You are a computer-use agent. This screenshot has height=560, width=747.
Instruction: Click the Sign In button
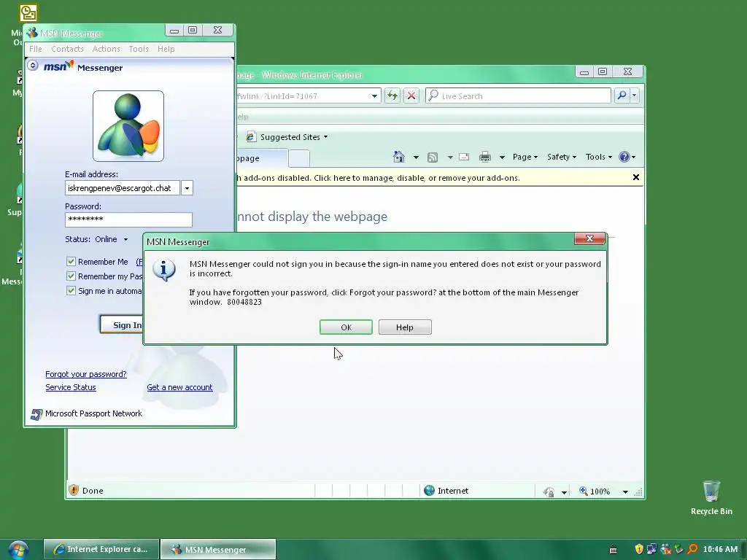[122, 324]
